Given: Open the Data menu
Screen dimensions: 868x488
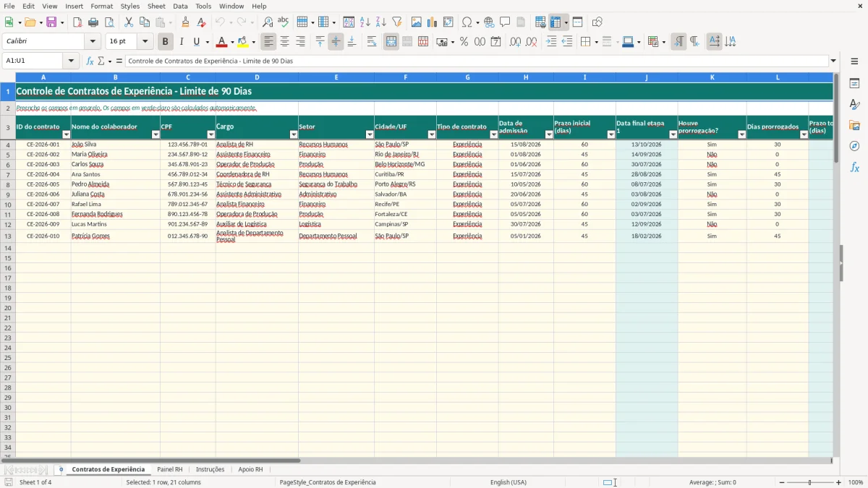Looking at the screenshot, I should tap(180, 6).
